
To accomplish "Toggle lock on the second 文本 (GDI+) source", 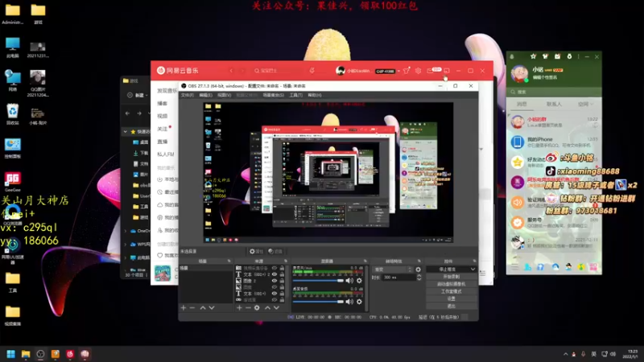I will [x=283, y=294].
